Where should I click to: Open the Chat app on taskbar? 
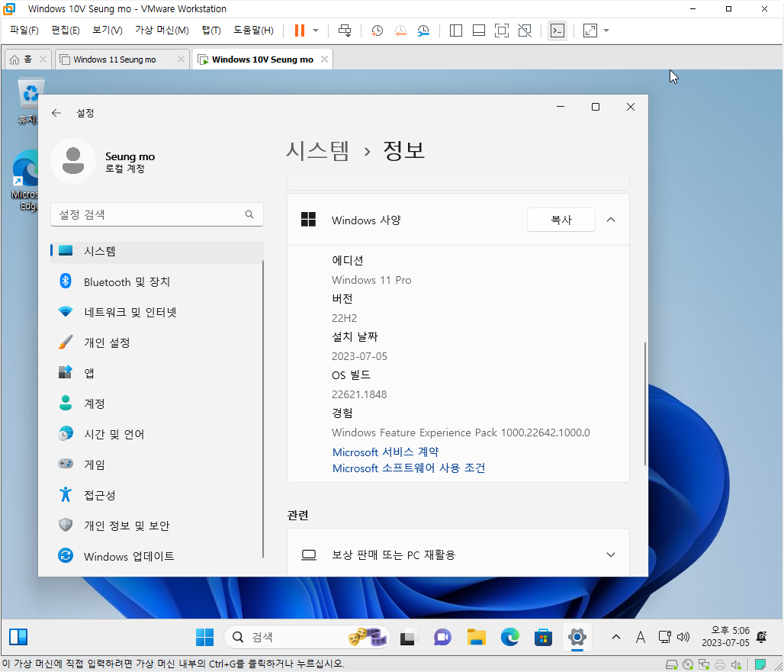442,637
